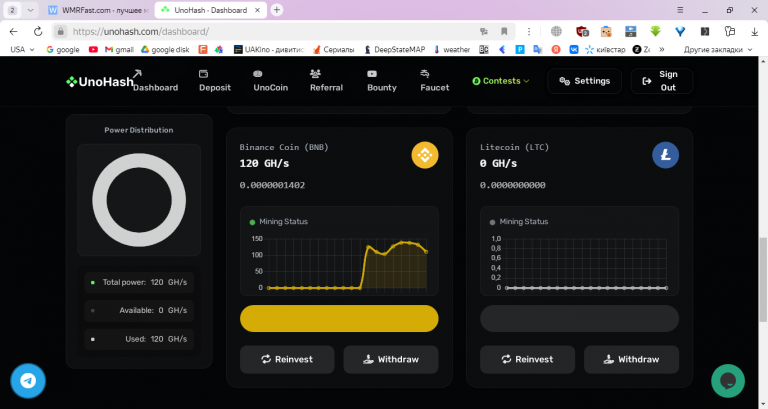Open the three-dot address bar menu
768x409 pixels.
tap(529, 31)
